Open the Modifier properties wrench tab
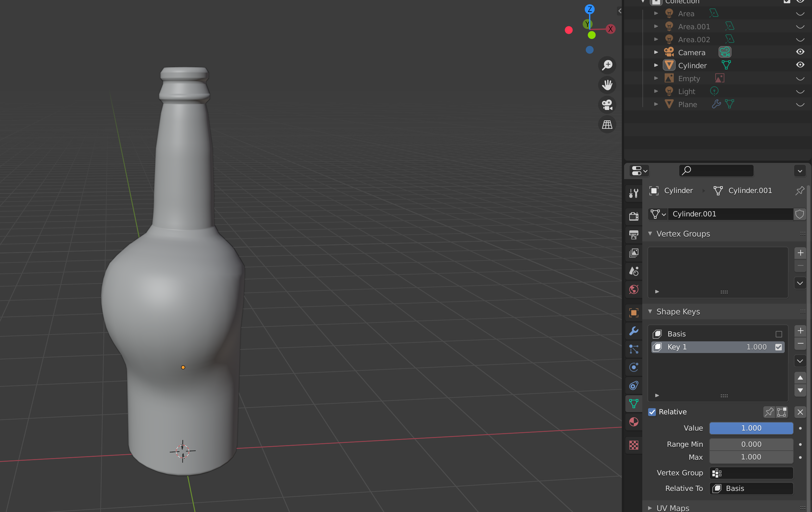Viewport: 812px width, 512px height. click(x=634, y=331)
